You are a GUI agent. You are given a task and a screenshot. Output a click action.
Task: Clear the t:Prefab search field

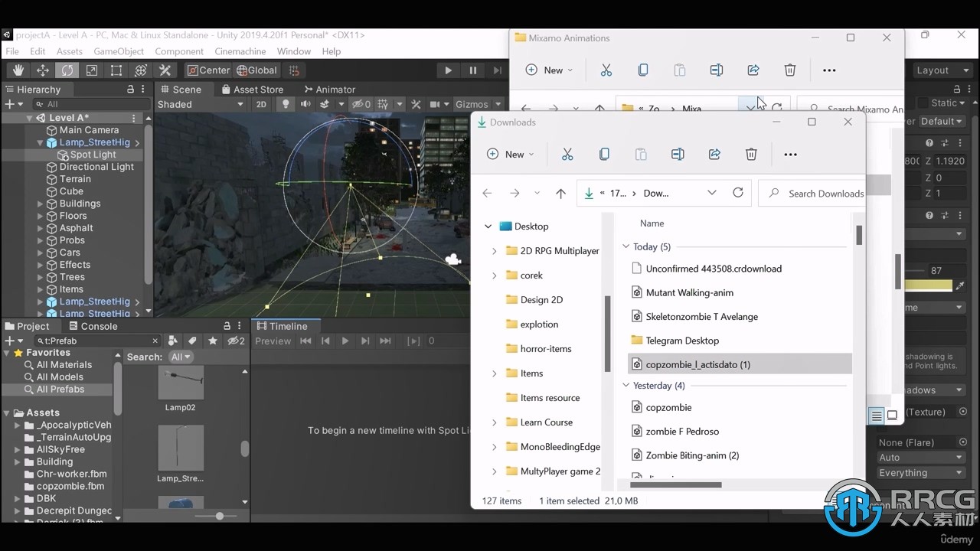pyautogui.click(x=155, y=341)
